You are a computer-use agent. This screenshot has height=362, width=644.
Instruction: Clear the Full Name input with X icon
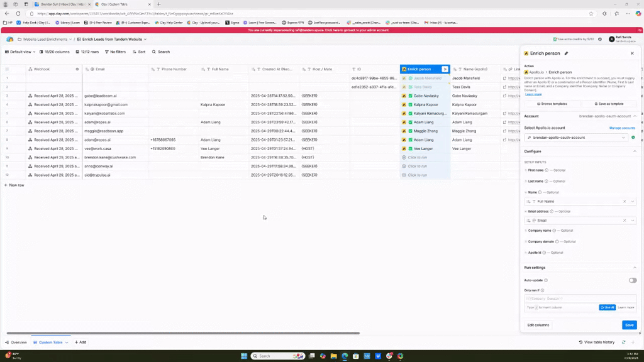[x=625, y=201]
